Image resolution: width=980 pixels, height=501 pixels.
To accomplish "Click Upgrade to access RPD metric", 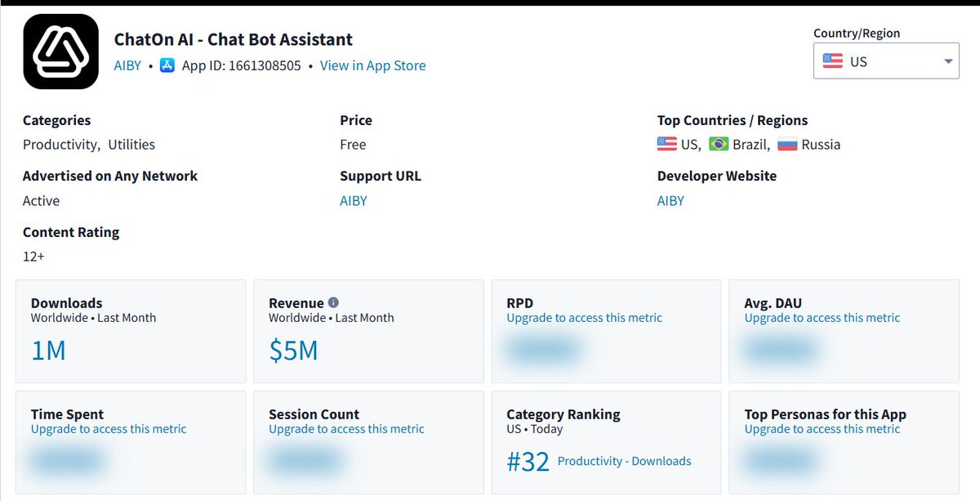I will (x=584, y=317).
